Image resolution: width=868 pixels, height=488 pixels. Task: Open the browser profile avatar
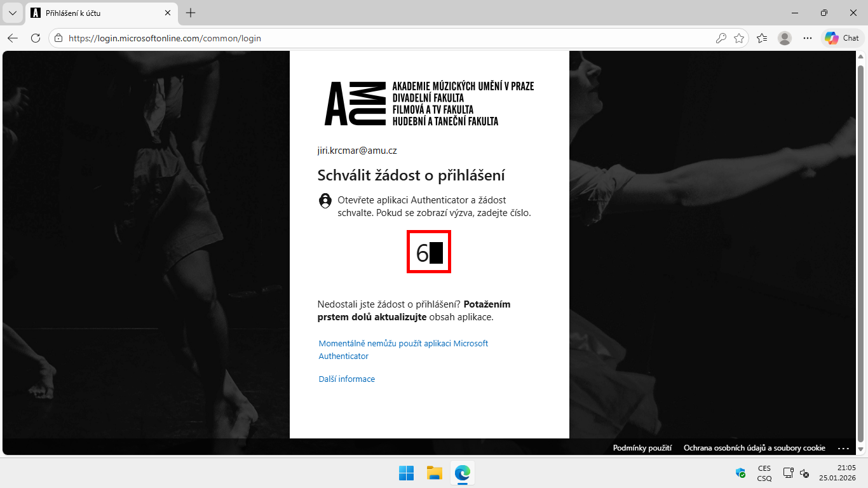click(x=785, y=38)
